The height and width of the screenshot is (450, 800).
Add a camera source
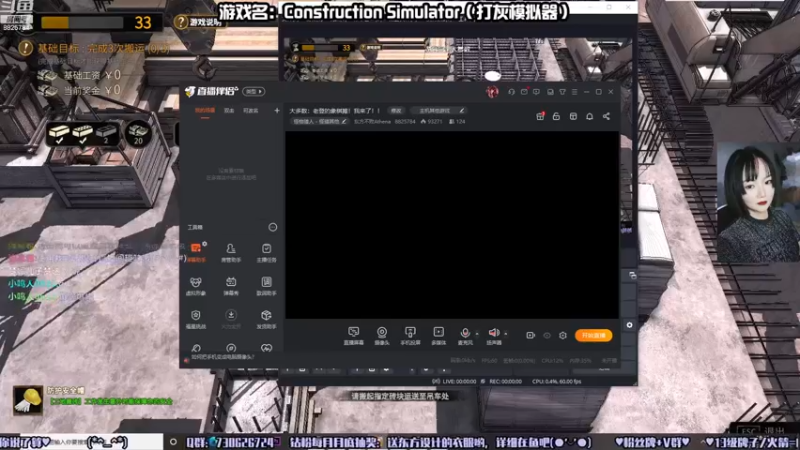[382, 336]
